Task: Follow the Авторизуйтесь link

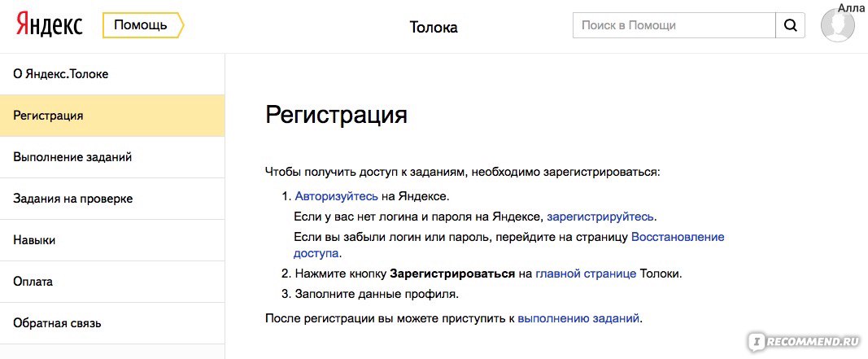Action: [337, 196]
